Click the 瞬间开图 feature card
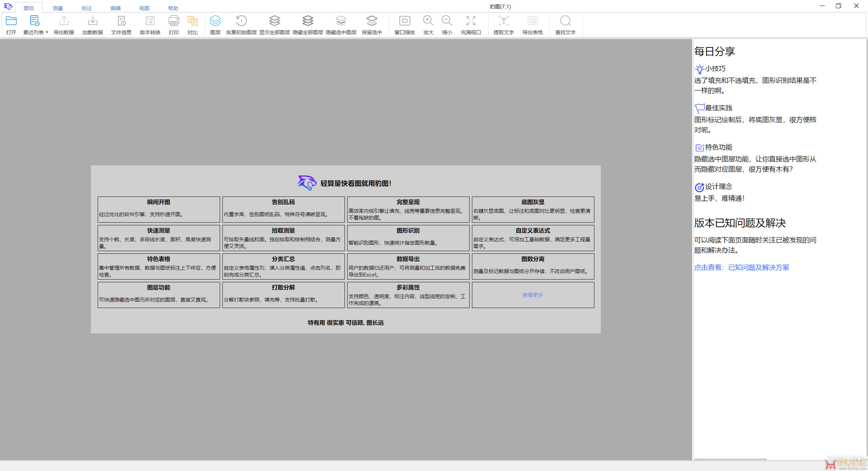The image size is (868, 471). tap(159, 209)
